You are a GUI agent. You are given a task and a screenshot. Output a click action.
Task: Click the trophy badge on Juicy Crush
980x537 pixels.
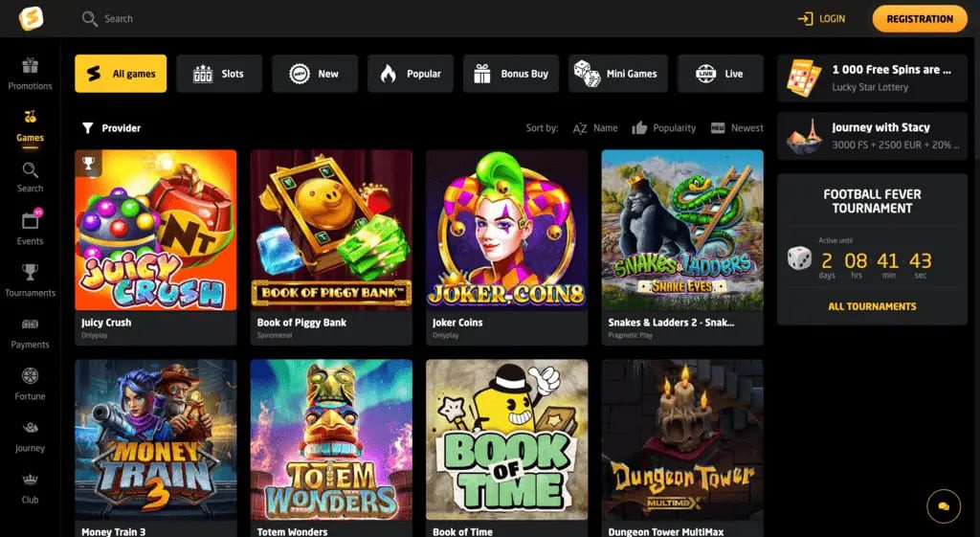(89, 164)
